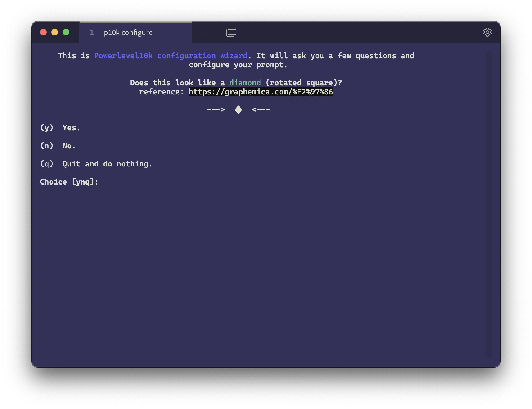The height and width of the screenshot is (409, 532).
Task: Click the 'Powerlevel10k configuration wizard' text
Action: pyautogui.click(x=170, y=56)
